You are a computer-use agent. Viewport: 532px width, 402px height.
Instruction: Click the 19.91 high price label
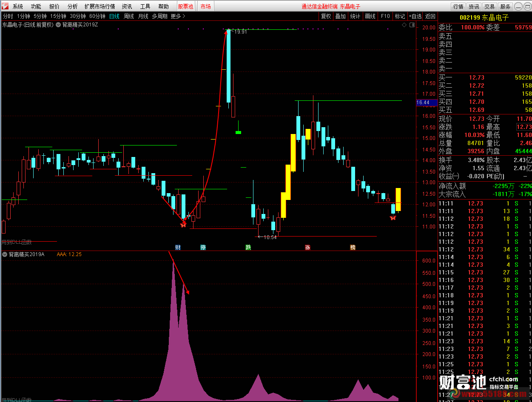click(x=241, y=31)
